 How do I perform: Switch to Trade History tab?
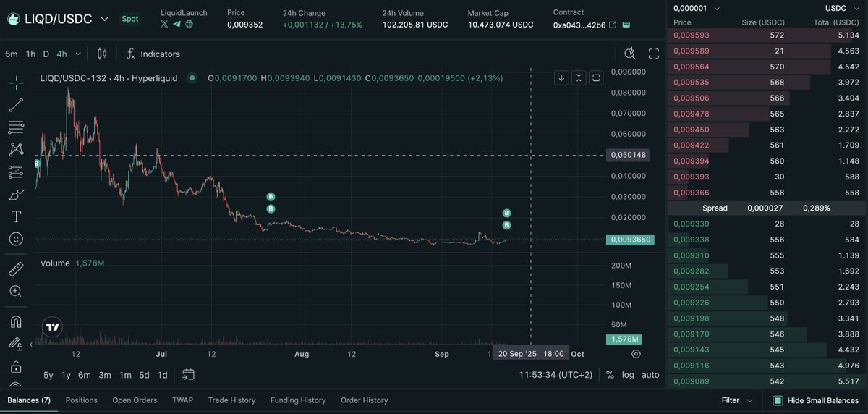231,400
